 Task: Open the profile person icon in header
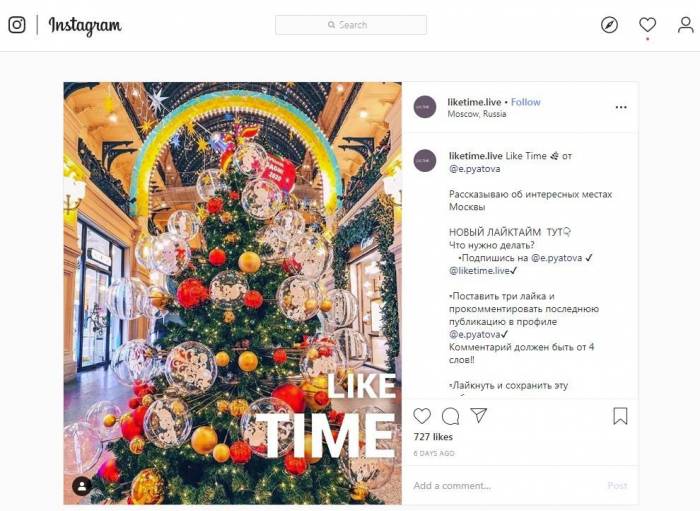pyautogui.click(x=685, y=25)
